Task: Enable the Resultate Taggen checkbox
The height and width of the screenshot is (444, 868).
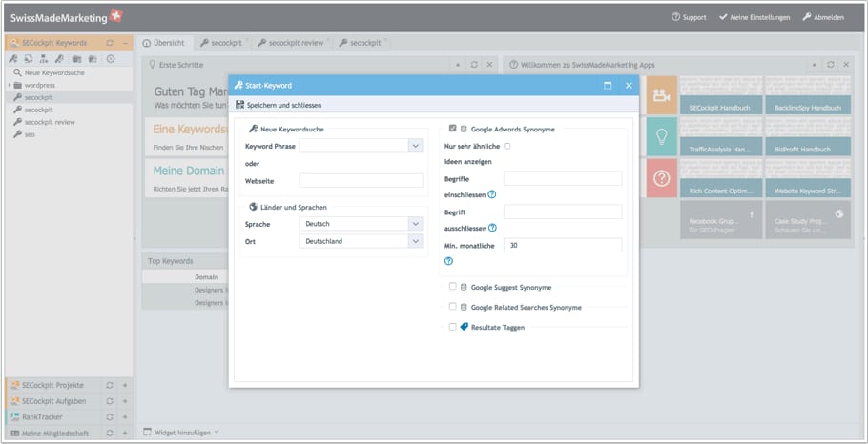Action: (453, 327)
